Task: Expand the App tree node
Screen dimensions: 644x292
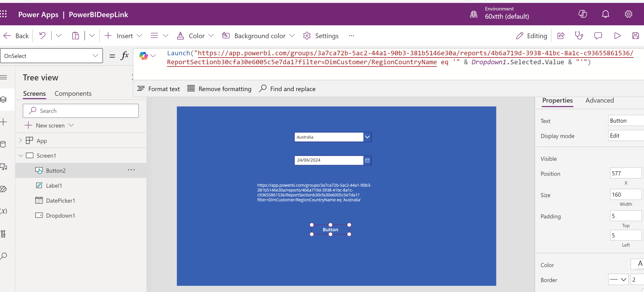Action: pos(20,140)
